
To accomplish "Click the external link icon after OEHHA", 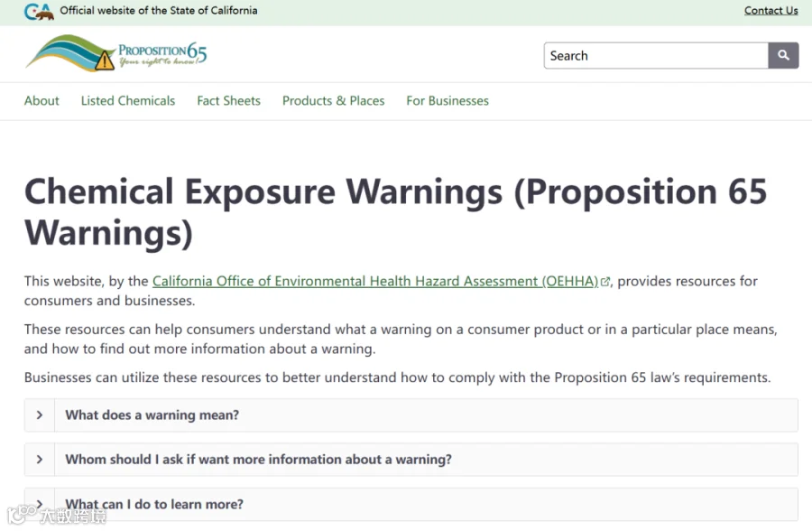I will click(604, 282).
